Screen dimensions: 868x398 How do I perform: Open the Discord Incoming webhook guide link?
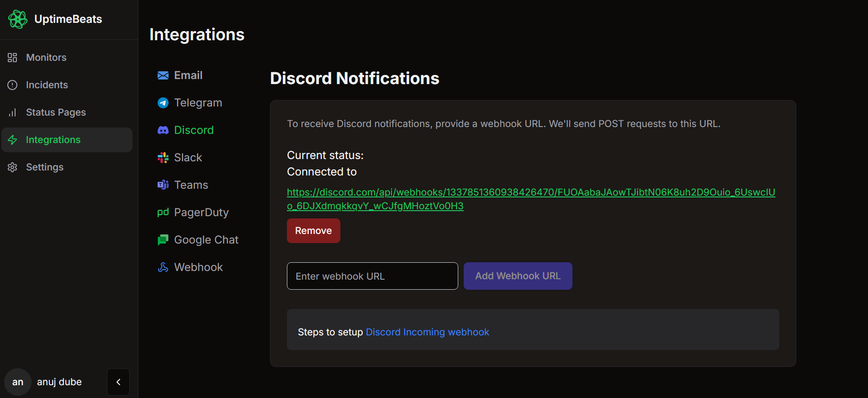click(427, 332)
